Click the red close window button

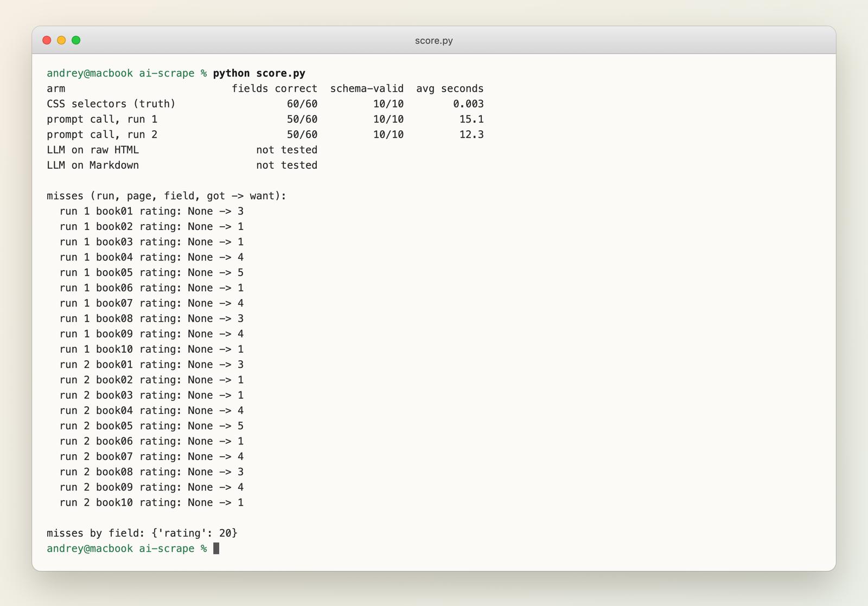click(x=47, y=40)
